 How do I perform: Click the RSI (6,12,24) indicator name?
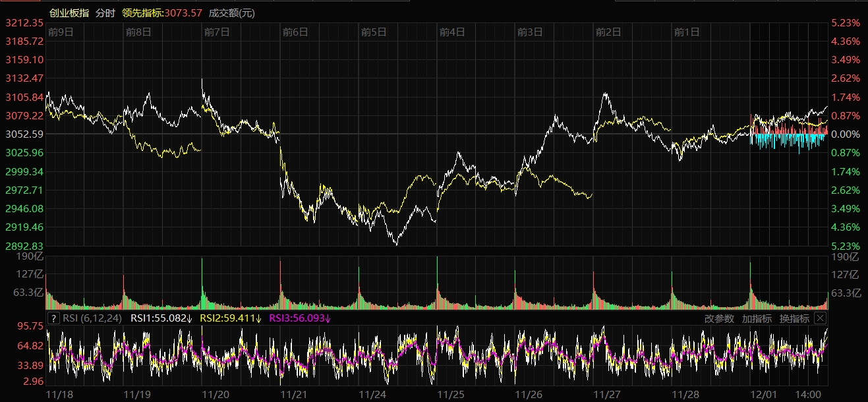coord(92,318)
